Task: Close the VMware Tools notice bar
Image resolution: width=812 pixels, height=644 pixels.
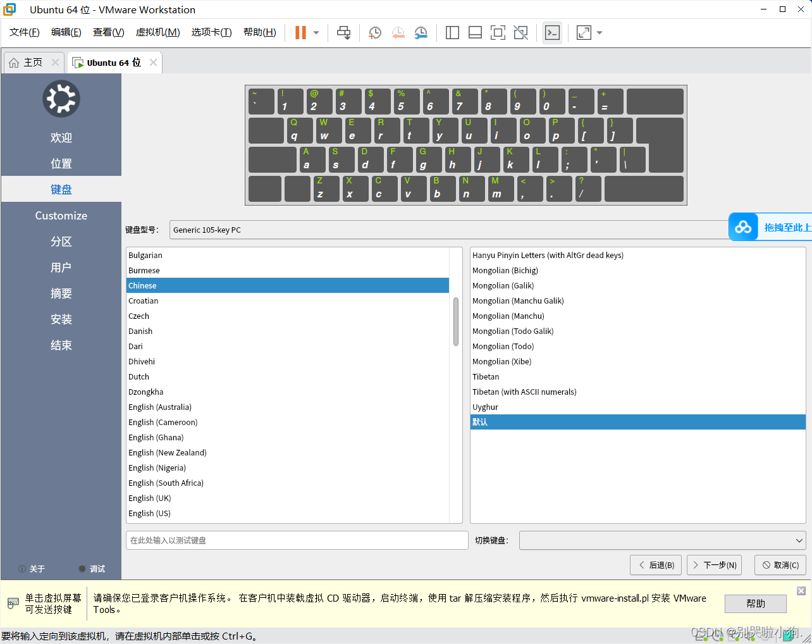Action: [x=801, y=591]
